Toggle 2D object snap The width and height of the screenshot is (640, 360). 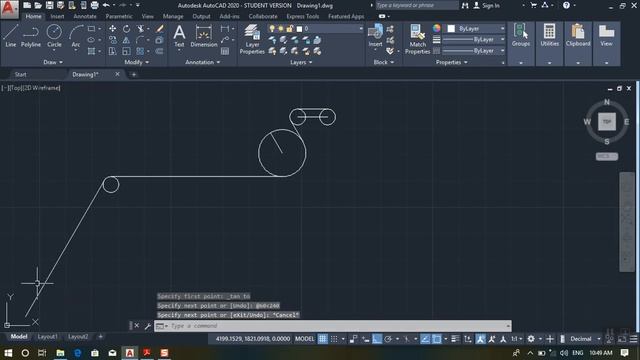pos(436,339)
